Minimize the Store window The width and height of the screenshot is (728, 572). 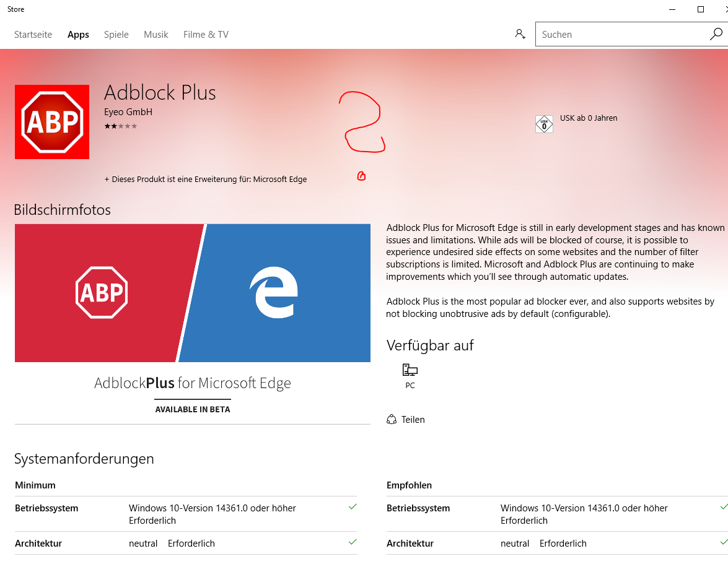[x=672, y=9]
